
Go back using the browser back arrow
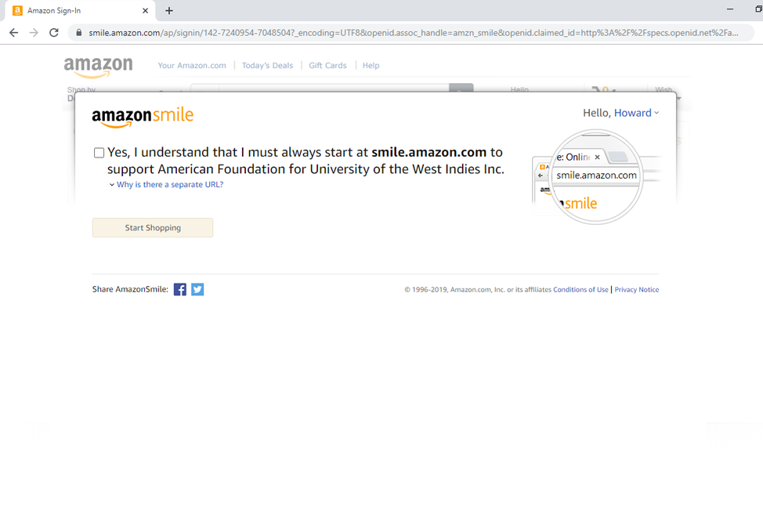[13, 33]
